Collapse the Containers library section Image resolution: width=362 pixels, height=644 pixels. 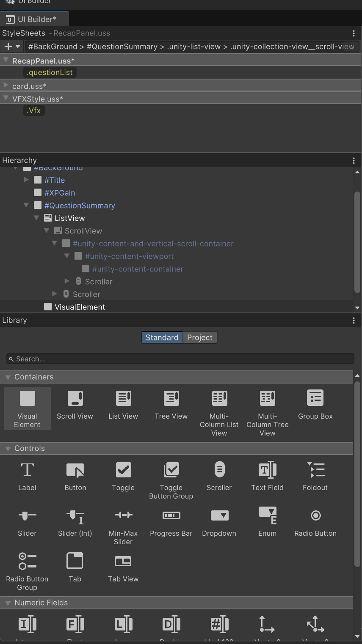pos(8,377)
